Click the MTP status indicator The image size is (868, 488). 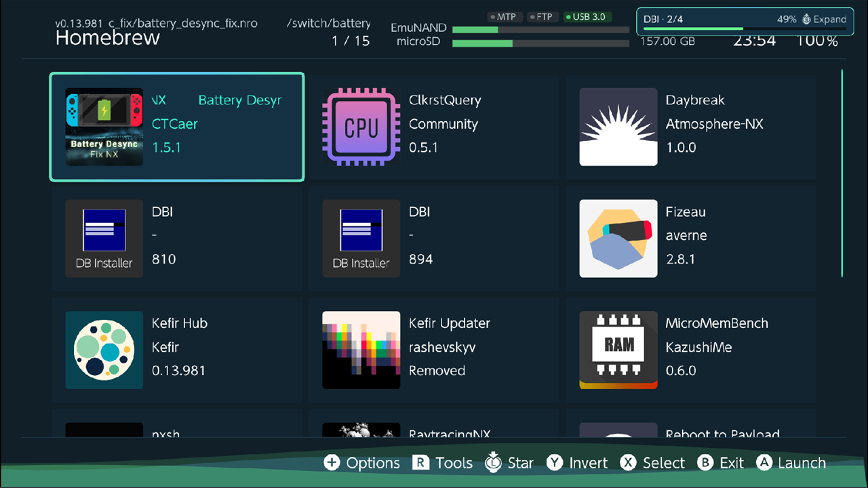[x=505, y=17]
